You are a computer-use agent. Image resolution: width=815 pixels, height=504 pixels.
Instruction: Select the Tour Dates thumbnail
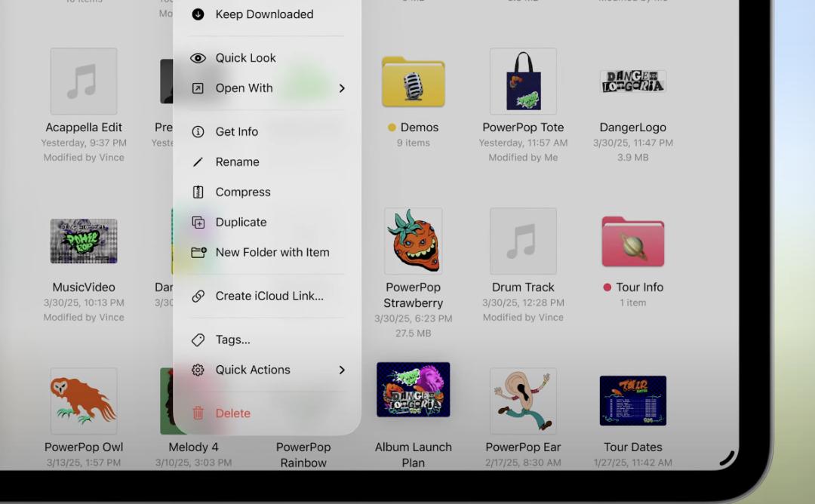pos(633,401)
